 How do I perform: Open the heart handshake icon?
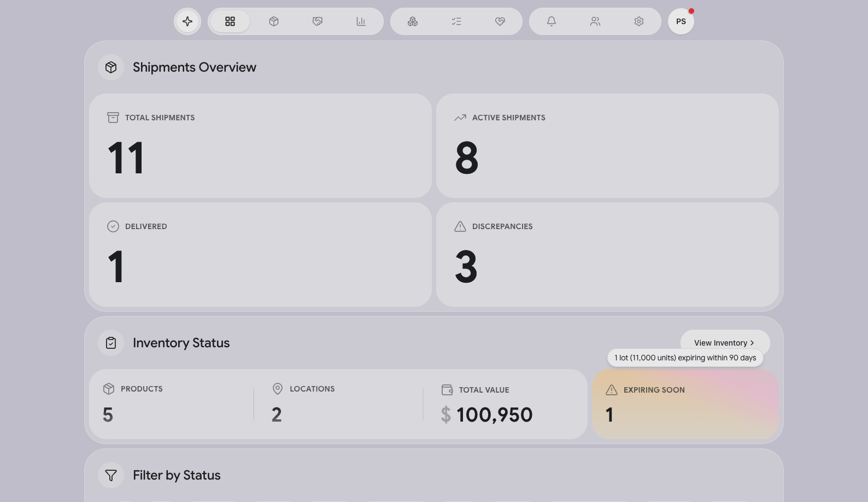500,21
